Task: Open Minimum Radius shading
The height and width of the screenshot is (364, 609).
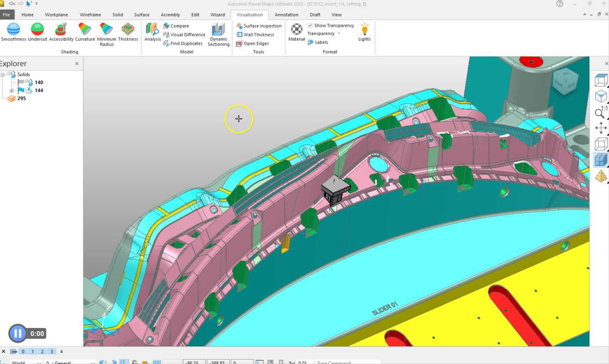Action: (106, 34)
